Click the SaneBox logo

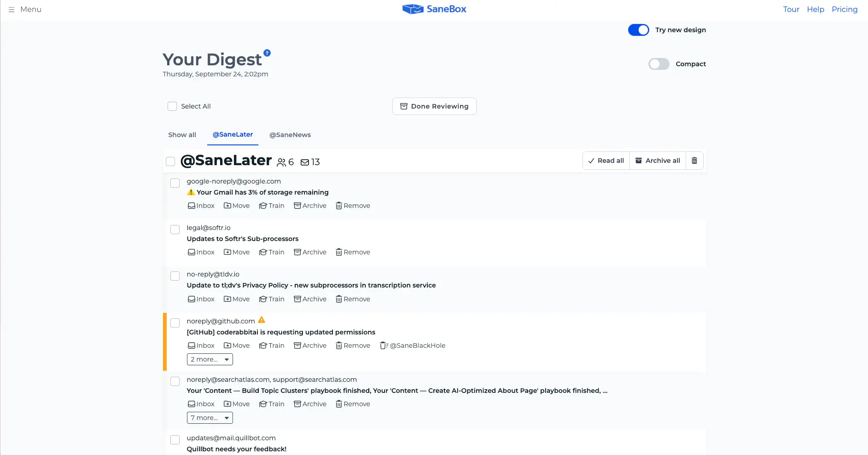[x=434, y=9]
